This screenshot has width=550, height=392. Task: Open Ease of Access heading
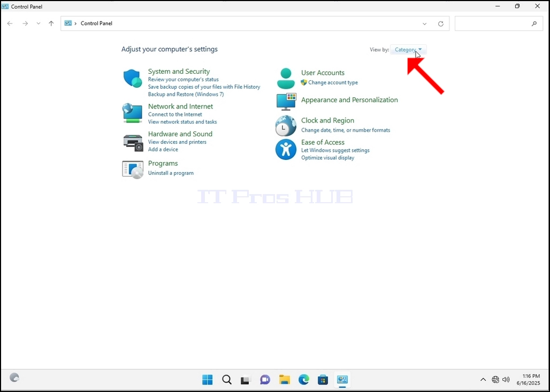click(323, 142)
